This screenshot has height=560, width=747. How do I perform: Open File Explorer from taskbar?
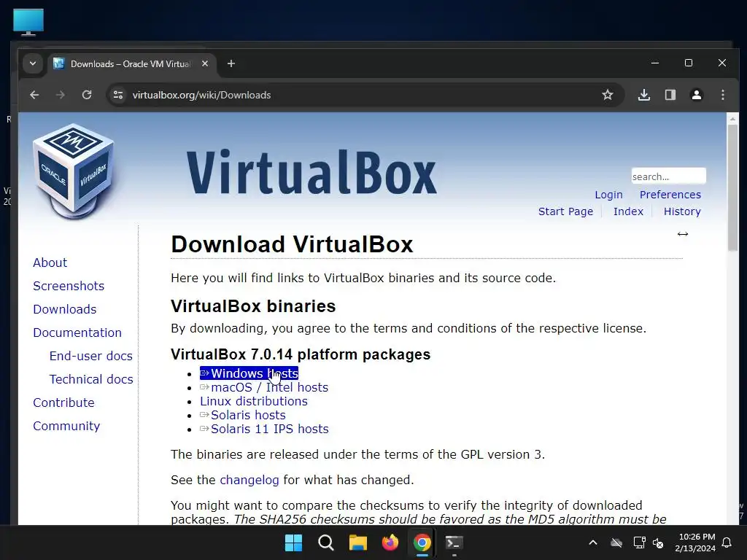pos(357,542)
